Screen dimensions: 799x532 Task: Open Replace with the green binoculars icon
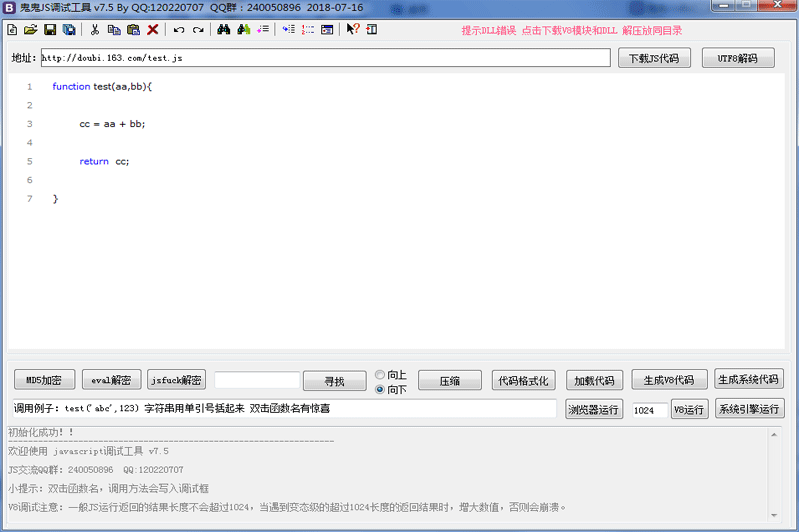[243, 30]
